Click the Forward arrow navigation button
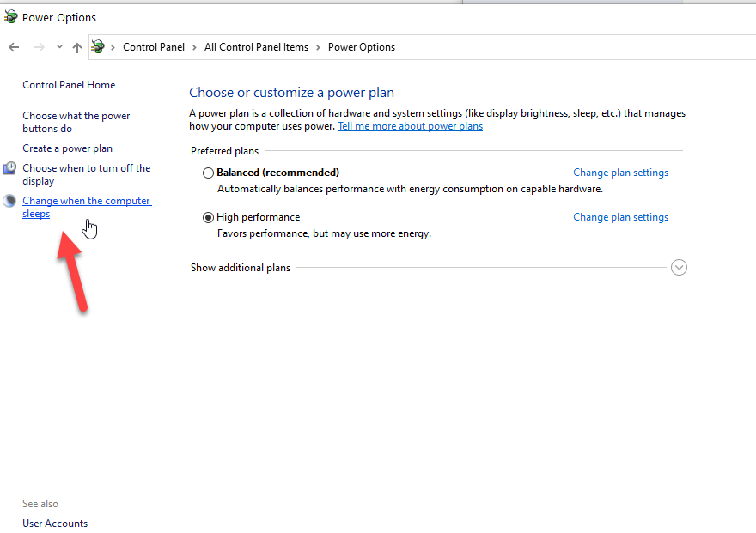Image resolution: width=756 pixels, height=533 pixels. coord(39,47)
